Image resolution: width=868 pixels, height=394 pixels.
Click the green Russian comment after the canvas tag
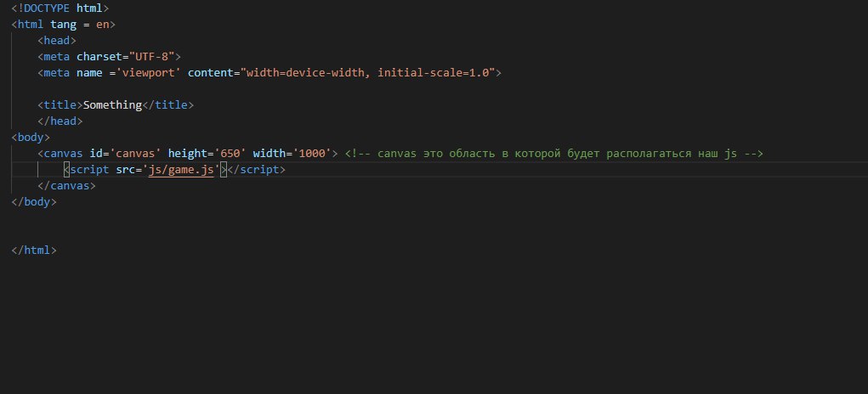pyautogui.click(x=553, y=154)
